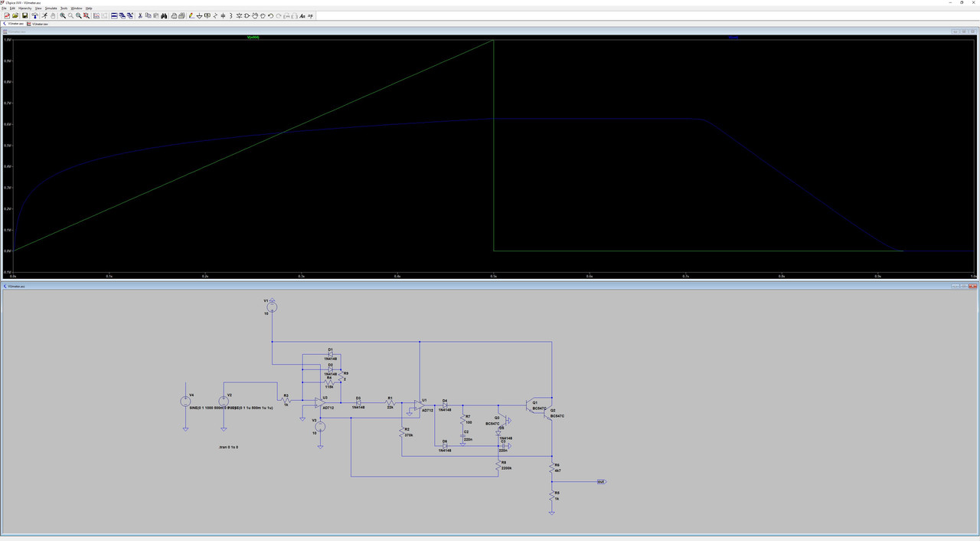
Task: Place a resistor from the toolbar
Action: point(215,15)
